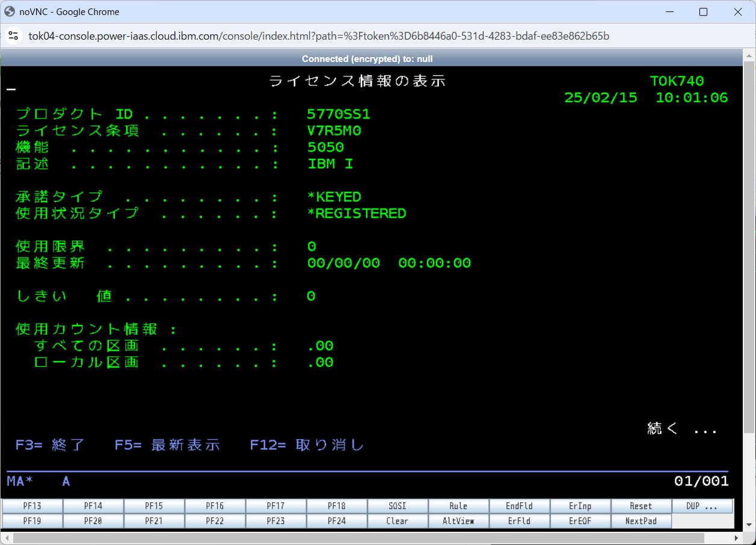Click the プロダクト ID label
Viewport: 756px width, 545px height.
pyautogui.click(x=75, y=114)
